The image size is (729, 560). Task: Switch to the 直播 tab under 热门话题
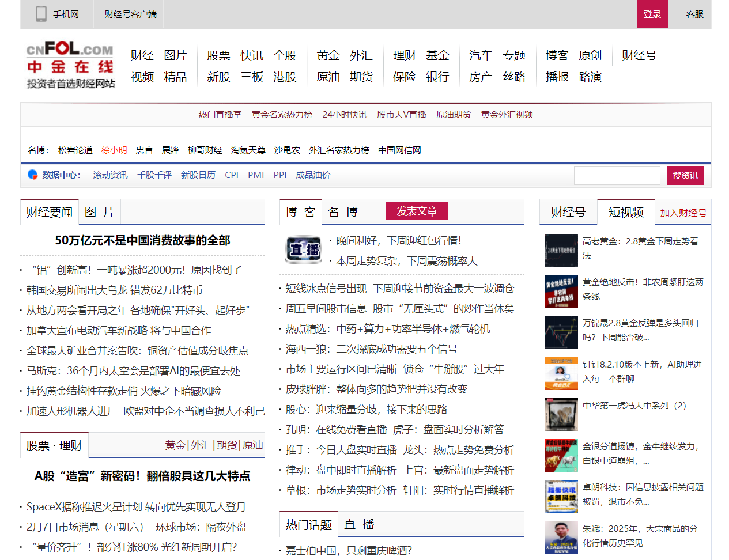pos(359,524)
